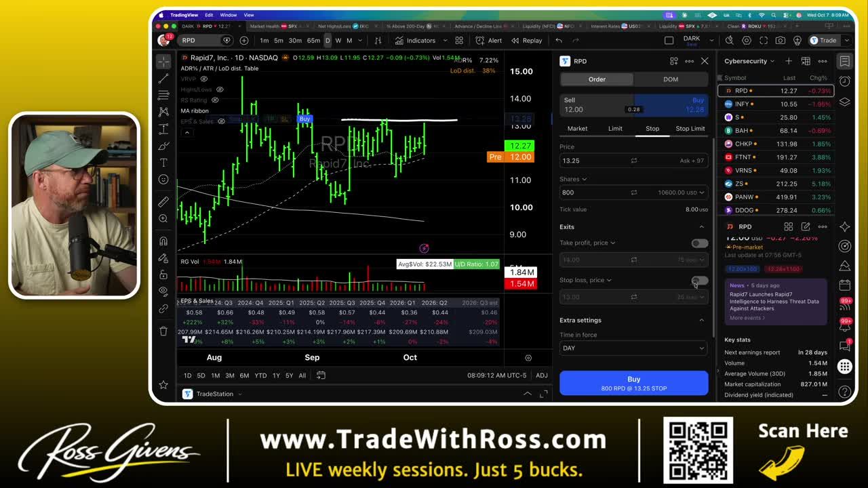868x488 pixels.
Task: Select the 6M date range
Action: (244, 375)
